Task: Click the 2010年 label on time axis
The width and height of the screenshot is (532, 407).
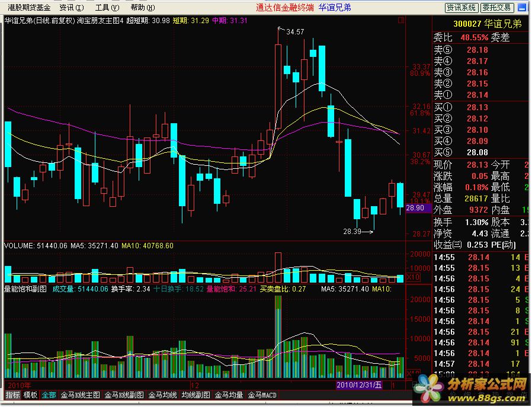Action: [19, 385]
